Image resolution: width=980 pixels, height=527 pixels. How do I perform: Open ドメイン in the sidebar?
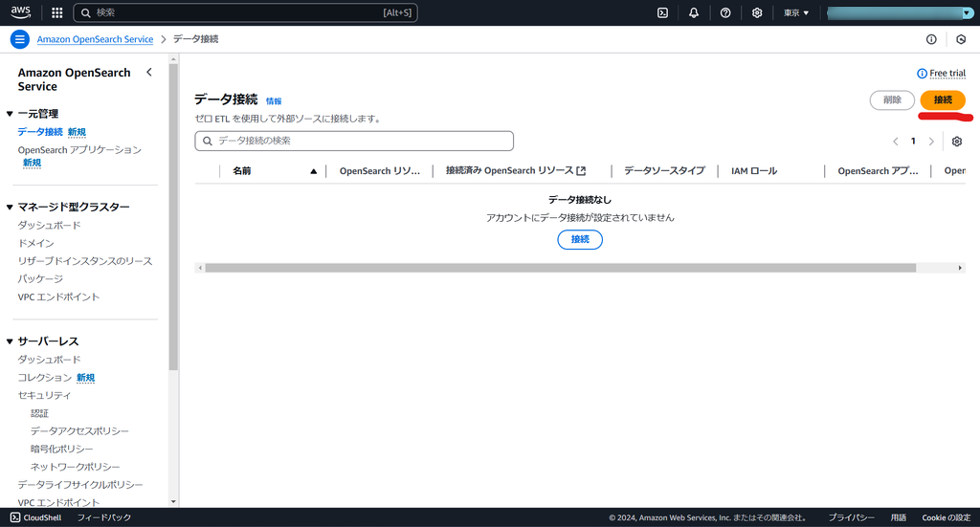click(x=35, y=243)
